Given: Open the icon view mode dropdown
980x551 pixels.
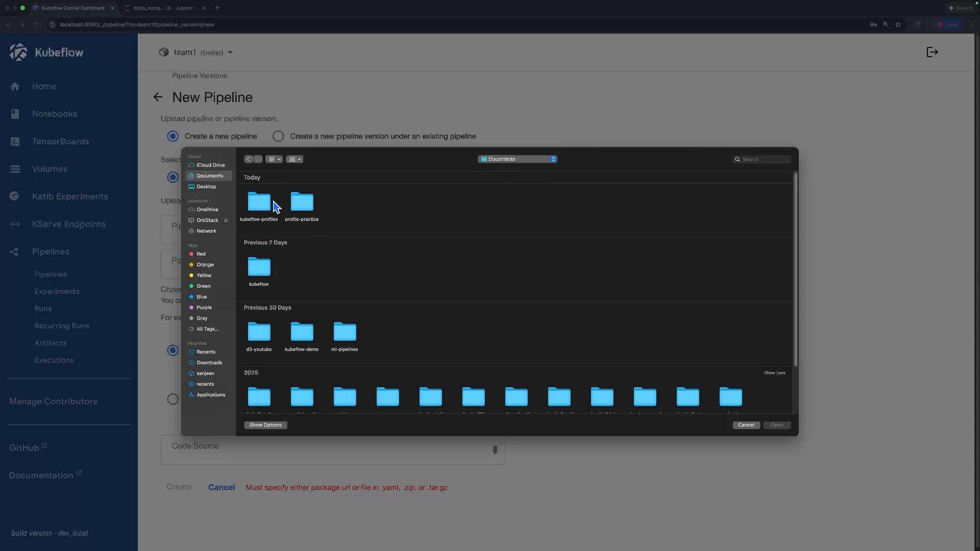Looking at the screenshot, I should (x=274, y=159).
